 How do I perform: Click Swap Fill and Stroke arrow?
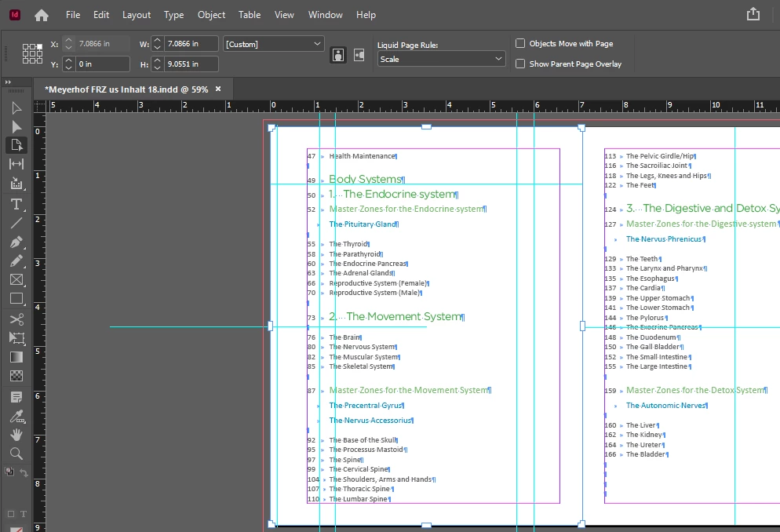tap(24, 472)
